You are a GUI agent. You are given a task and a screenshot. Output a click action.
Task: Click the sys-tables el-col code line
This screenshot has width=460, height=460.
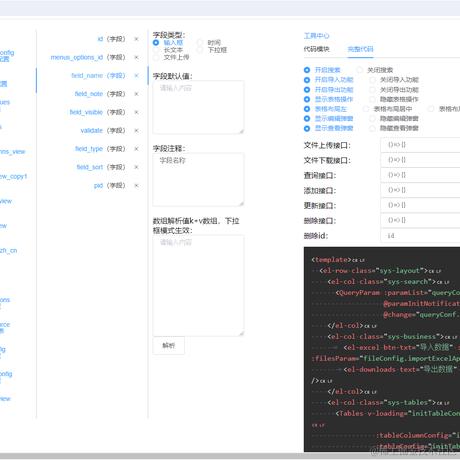(388, 403)
